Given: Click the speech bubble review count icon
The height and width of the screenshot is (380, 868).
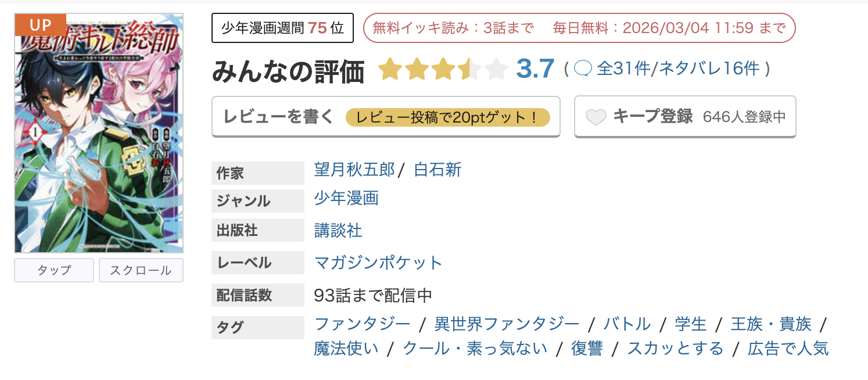Looking at the screenshot, I should pyautogui.click(x=583, y=69).
